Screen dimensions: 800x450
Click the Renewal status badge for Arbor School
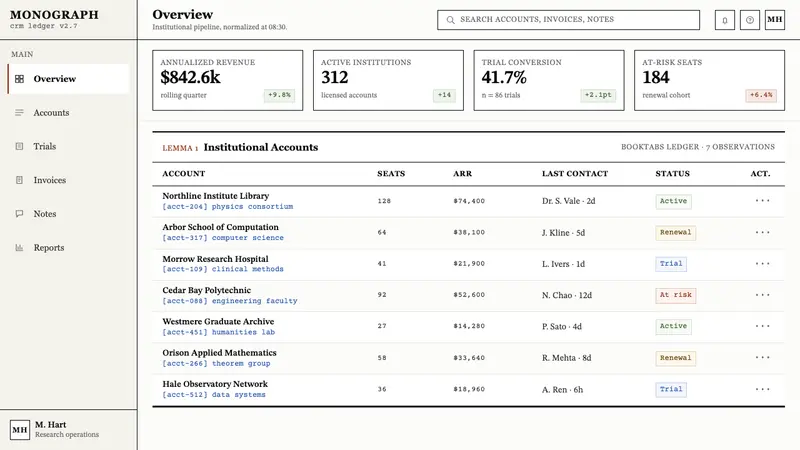676,233
